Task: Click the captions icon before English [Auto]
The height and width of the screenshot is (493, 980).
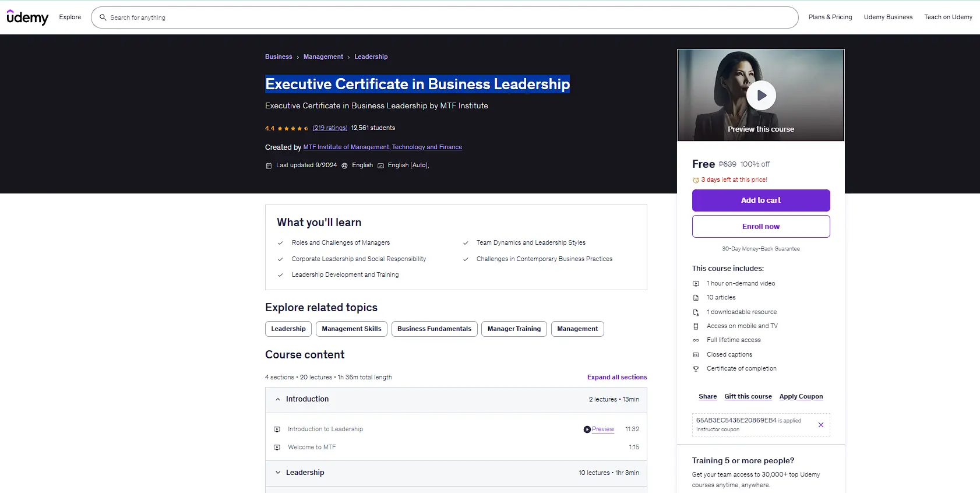Action: tap(380, 165)
